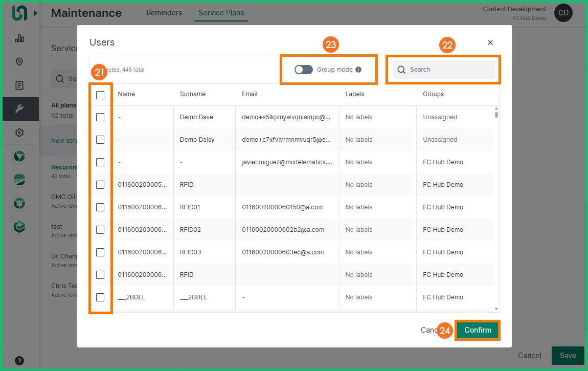
Task: Switch to the Reminders tab
Action: [164, 13]
